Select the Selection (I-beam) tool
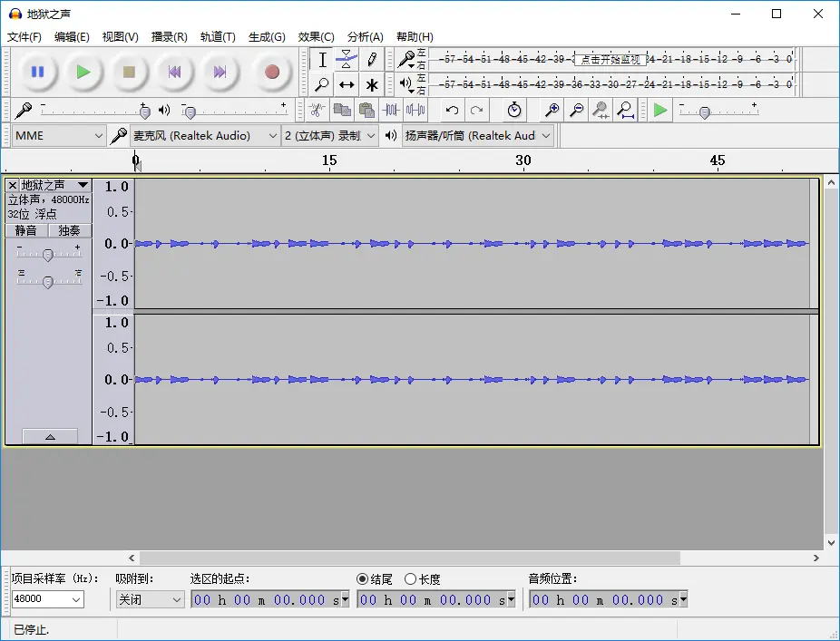 point(322,60)
